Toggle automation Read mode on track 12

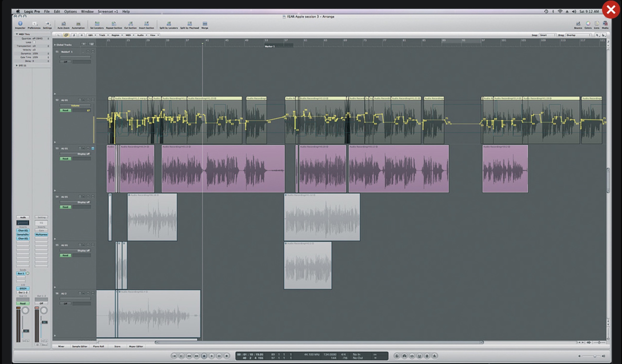coord(66,110)
